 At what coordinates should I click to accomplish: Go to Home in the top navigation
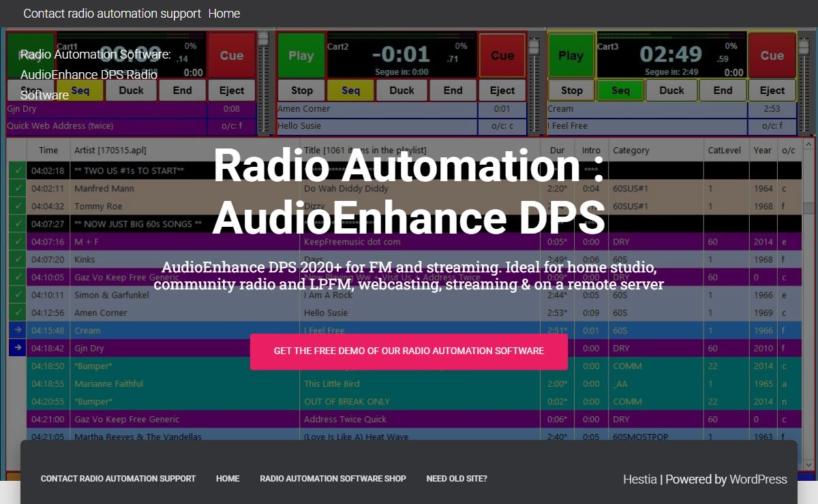point(224,14)
